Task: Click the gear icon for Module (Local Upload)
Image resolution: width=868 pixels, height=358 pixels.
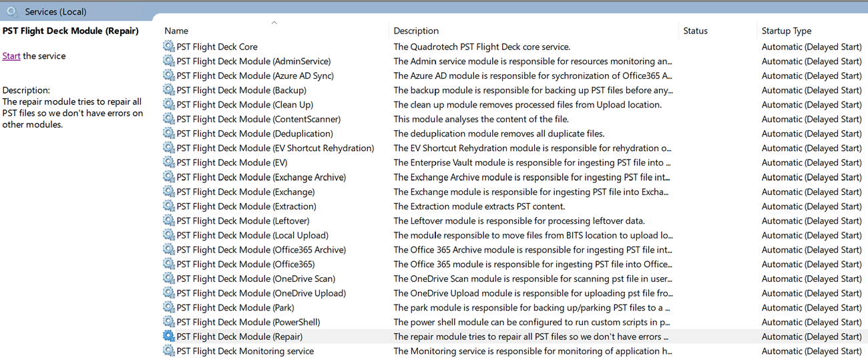Action: 169,235
